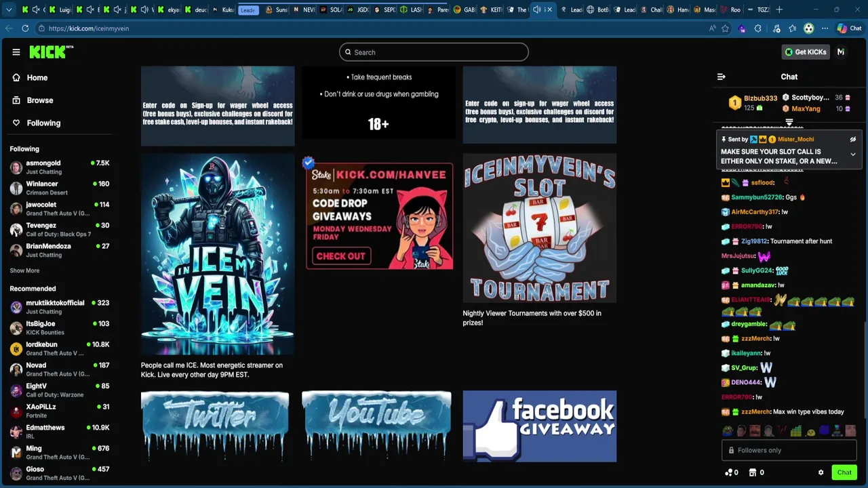Select the green equalizer bars emote

796,431
